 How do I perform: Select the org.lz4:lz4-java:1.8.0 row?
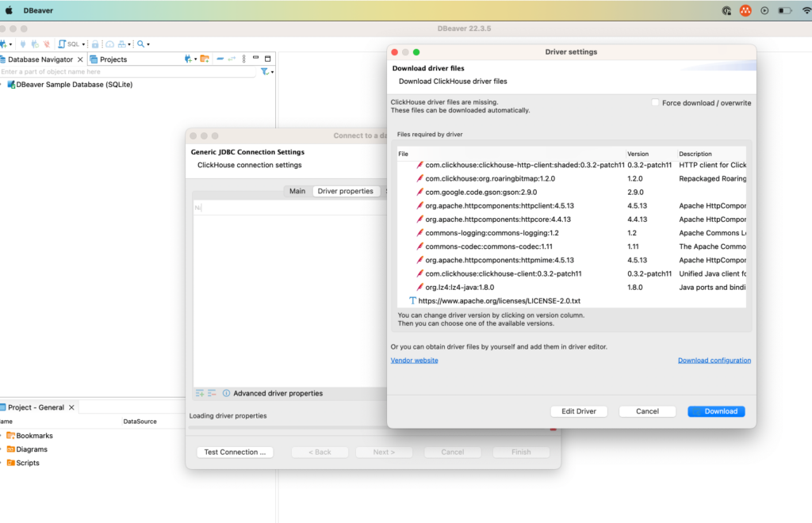[x=572, y=287]
